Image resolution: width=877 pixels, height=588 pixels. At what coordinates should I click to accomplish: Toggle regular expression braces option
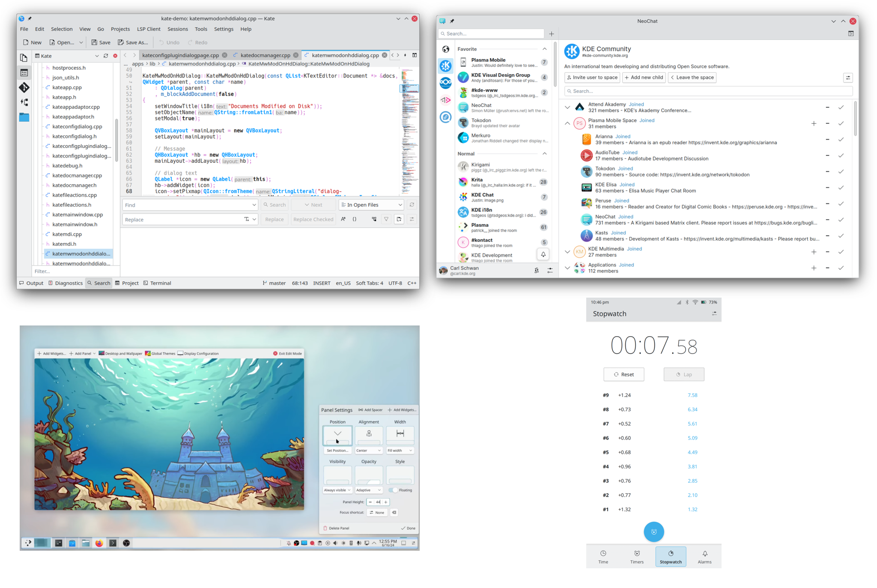[x=355, y=219]
